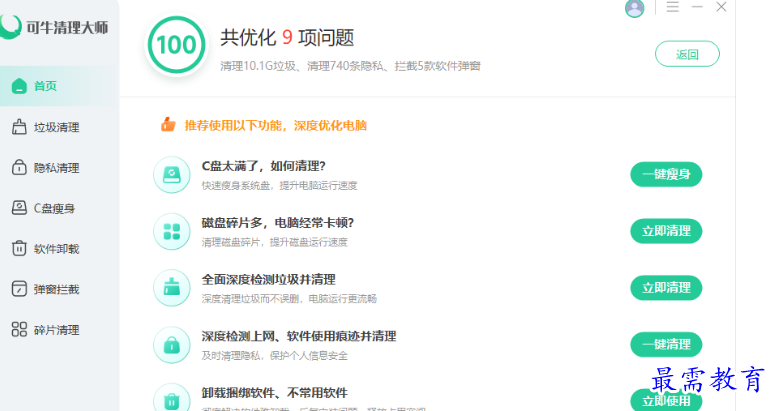Click title 深度检测上网、软件使用痕迹并清理

pyautogui.click(x=299, y=336)
